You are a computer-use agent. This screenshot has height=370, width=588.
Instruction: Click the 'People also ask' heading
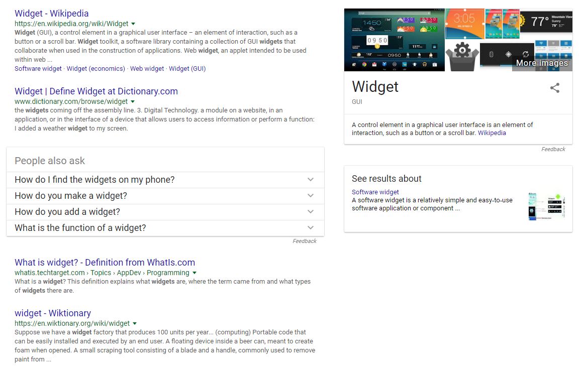(x=50, y=161)
